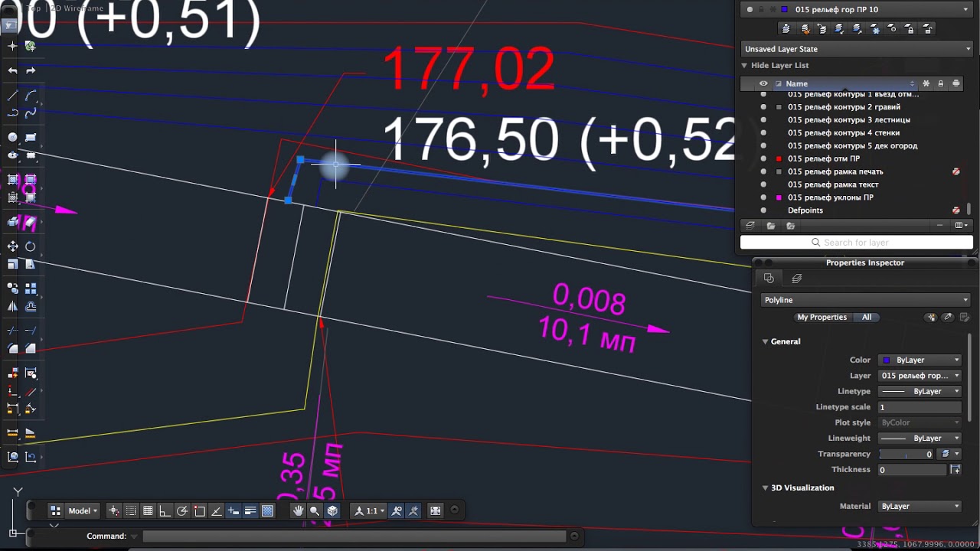The height and width of the screenshot is (551, 980).
Task: Select the Circle tool
Action: (12, 138)
